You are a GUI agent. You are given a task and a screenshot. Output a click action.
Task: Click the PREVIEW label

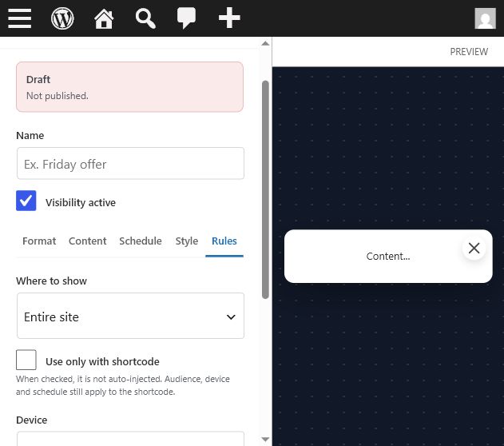click(x=469, y=51)
